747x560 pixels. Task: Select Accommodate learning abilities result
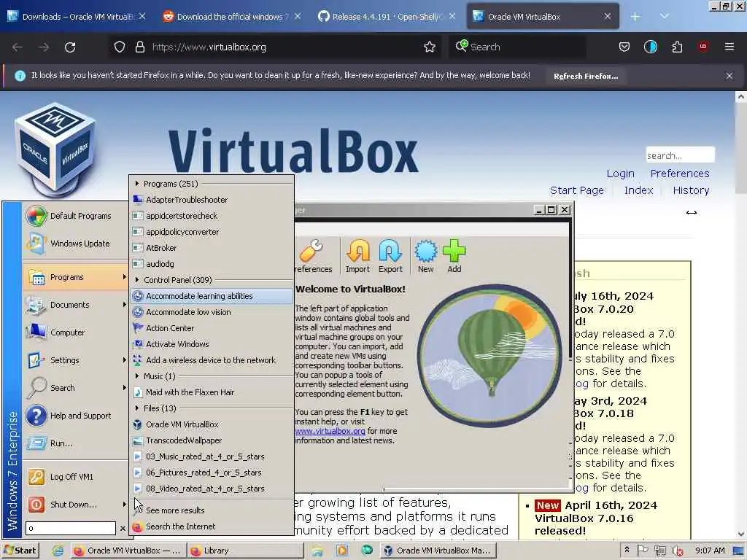(212, 296)
